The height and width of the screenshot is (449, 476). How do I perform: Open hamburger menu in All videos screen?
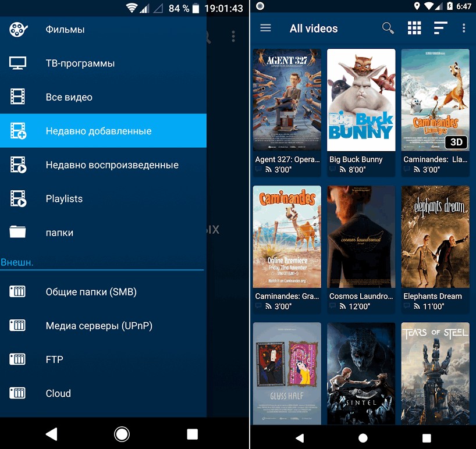pos(265,28)
